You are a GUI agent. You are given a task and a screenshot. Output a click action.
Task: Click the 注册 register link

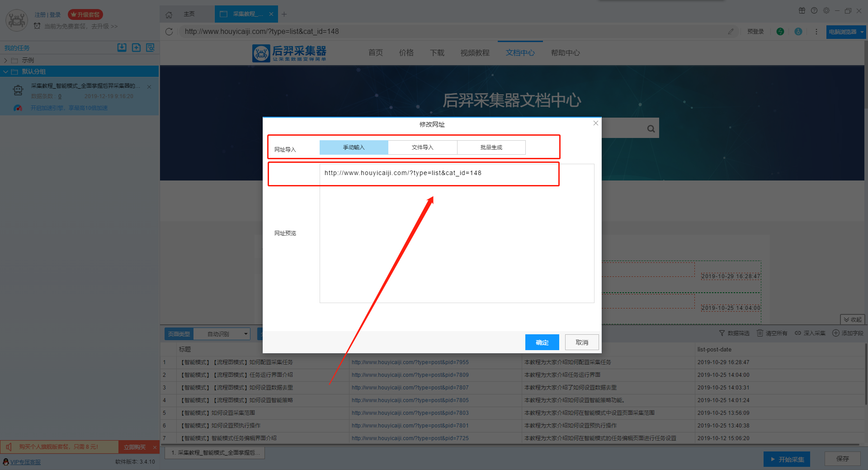[x=40, y=15]
